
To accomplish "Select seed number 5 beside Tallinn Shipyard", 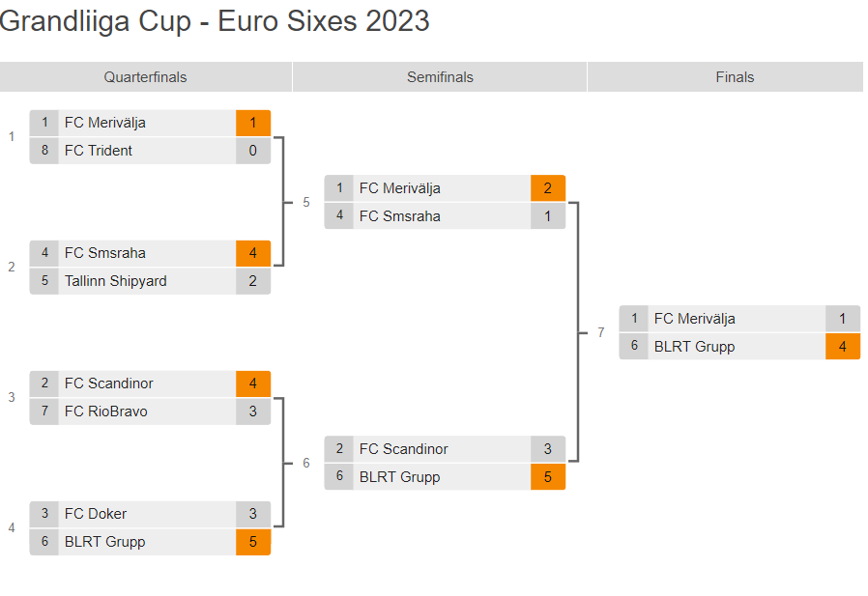I will [44, 281].
